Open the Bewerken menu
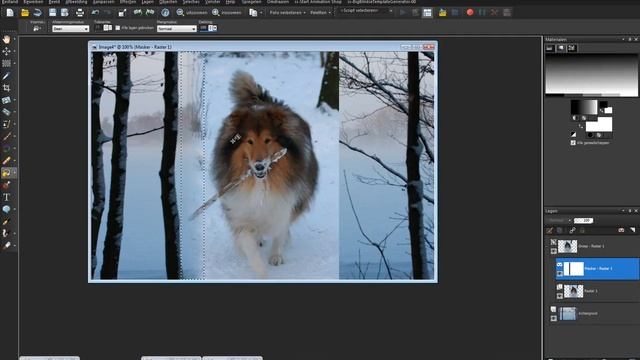The width and height of the screenshot is (640, 360). click(x=33, y=2)
